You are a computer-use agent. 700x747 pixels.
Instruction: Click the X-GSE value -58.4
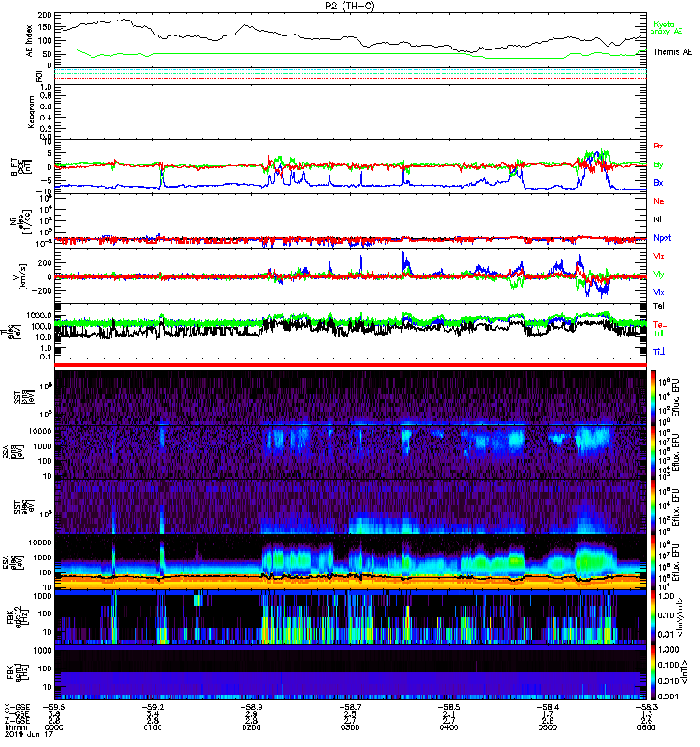548,707
